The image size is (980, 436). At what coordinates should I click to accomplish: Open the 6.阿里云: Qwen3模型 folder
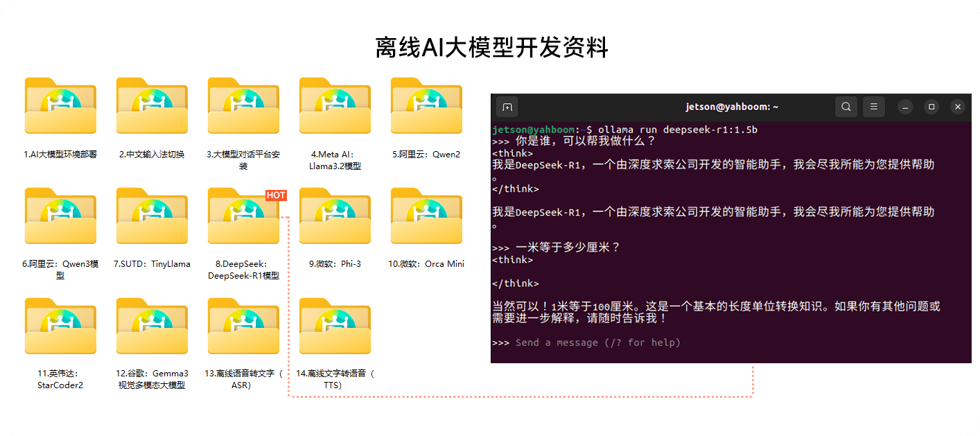coord(60,216)
